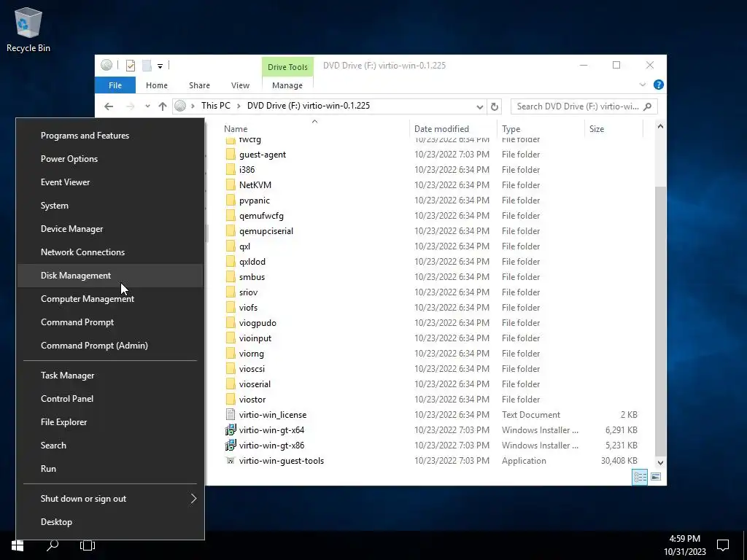Select the vioserial folder icon
This screenshot has width=747, height=560.
[231, 384]
